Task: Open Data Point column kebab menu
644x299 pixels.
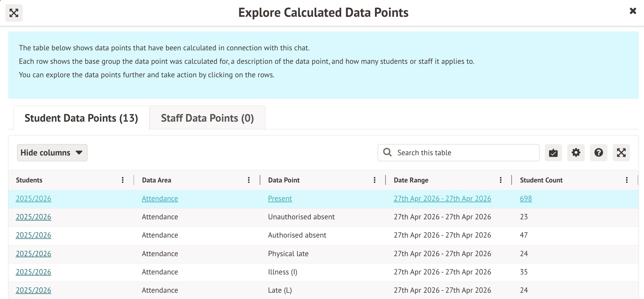Action: coord(374,180)
